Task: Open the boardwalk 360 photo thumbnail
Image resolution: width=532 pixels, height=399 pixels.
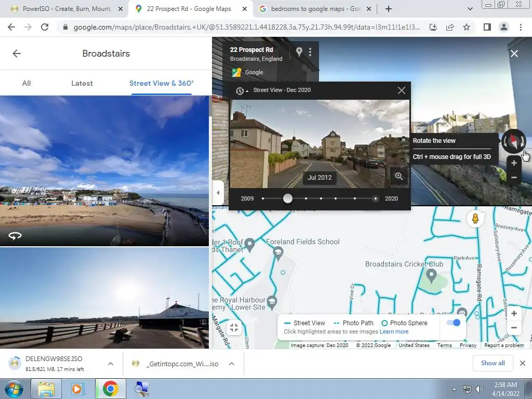Action: (104, 298)
